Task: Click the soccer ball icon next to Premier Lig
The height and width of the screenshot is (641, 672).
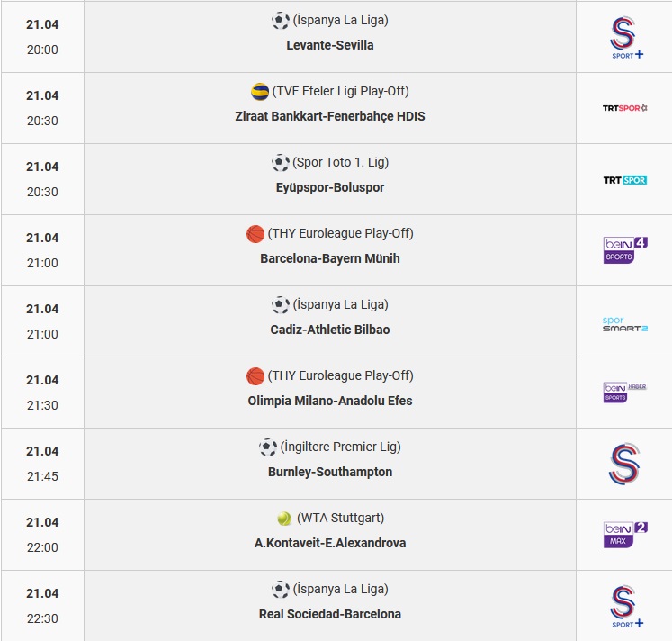Action: (268, 447)
